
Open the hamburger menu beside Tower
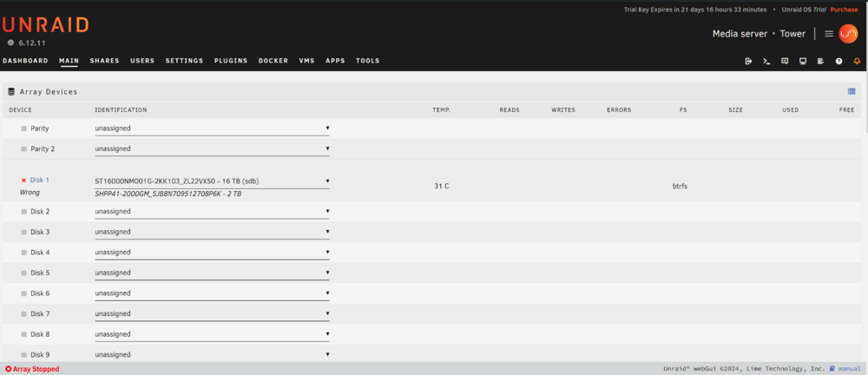(829, 34)
